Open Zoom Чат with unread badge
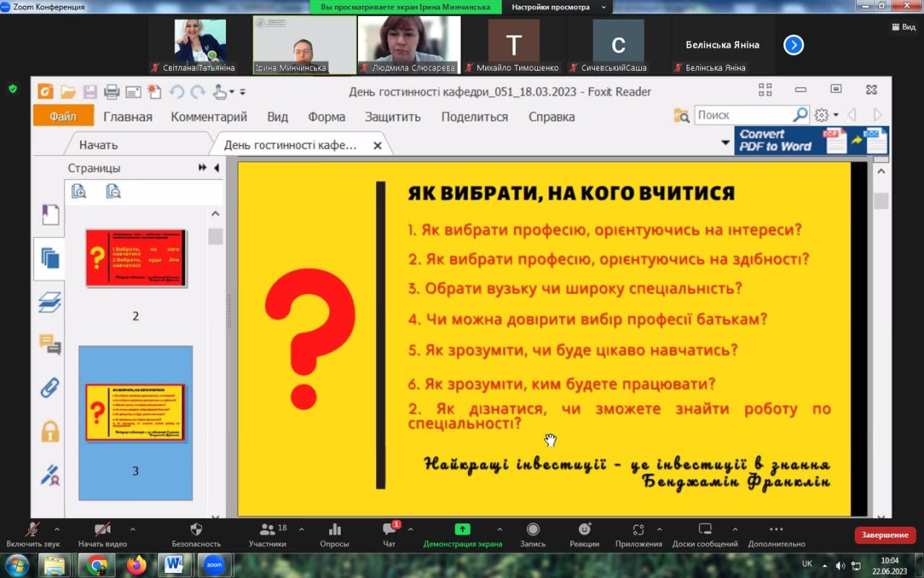Image resolution: width=924 pixels, height=578 pixels. 389,535
